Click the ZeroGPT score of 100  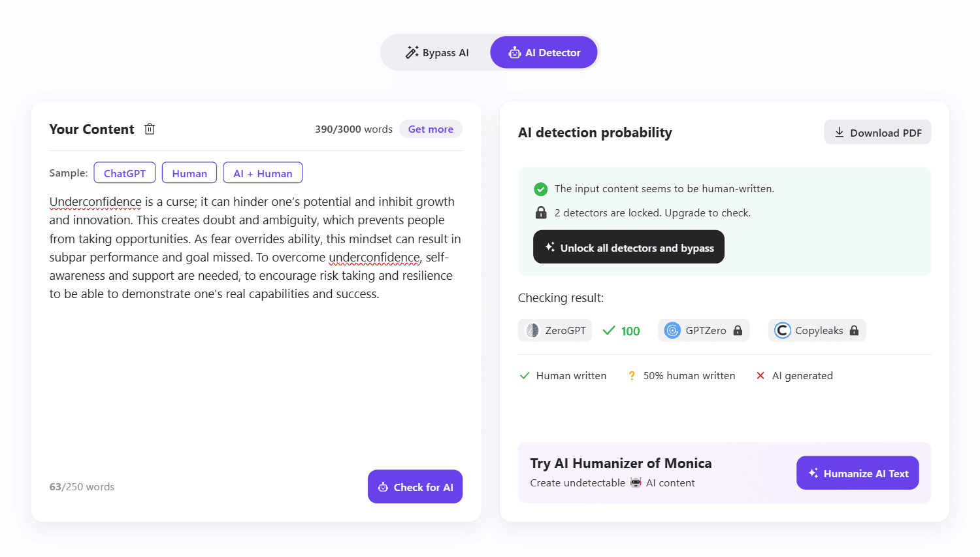[x=630, y=331]
